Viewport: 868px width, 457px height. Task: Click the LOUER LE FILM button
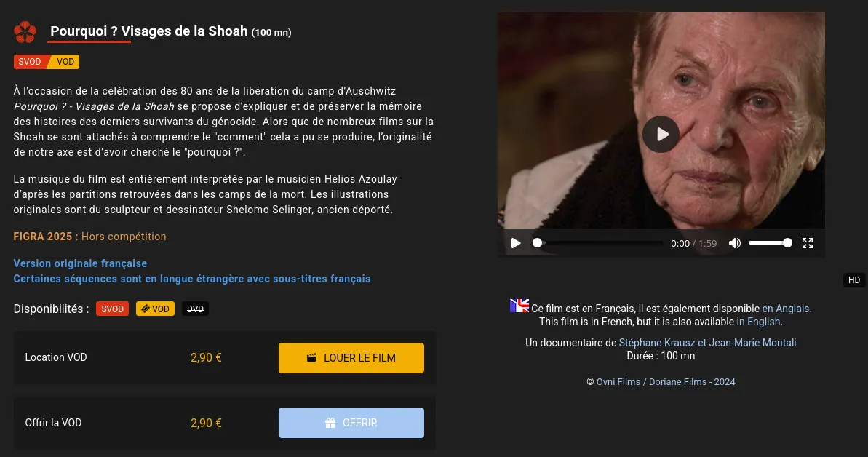point(351,358)
